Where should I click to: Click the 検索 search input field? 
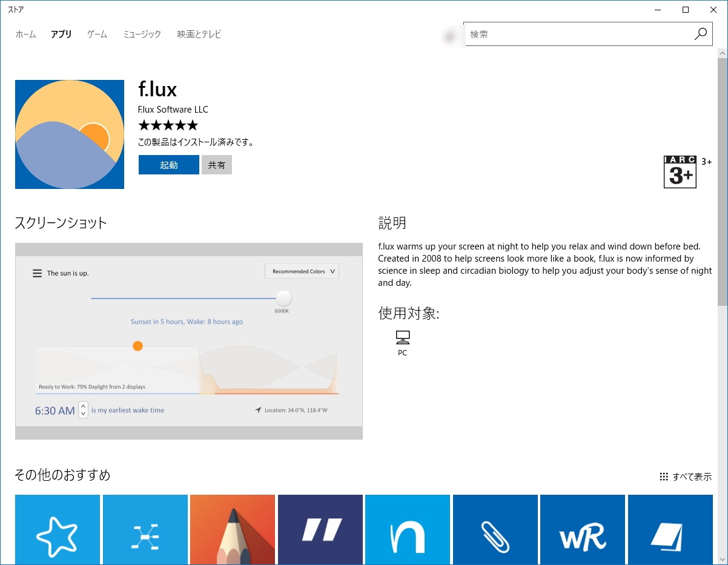click(575, 34)
